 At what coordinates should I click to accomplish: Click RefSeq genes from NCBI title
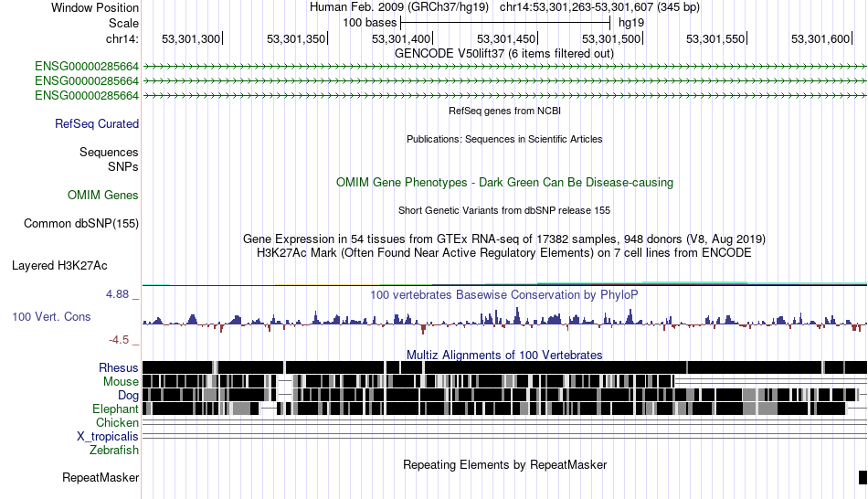pyautogui.click(x=504, y=111)
